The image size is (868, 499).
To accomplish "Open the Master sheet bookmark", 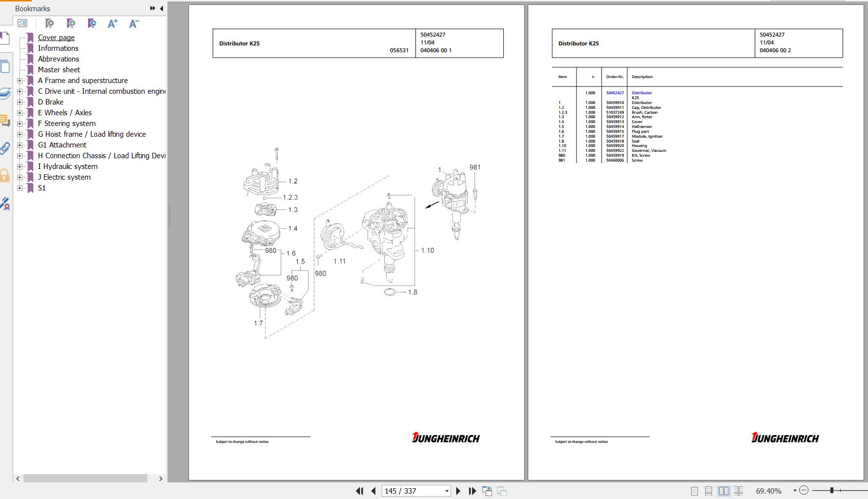I will point(59,70).
